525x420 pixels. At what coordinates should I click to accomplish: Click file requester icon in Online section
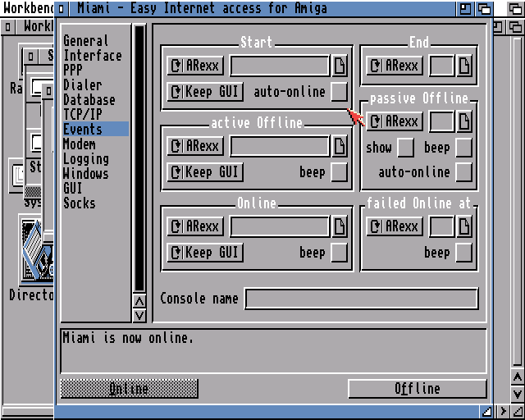click(339, 226)
